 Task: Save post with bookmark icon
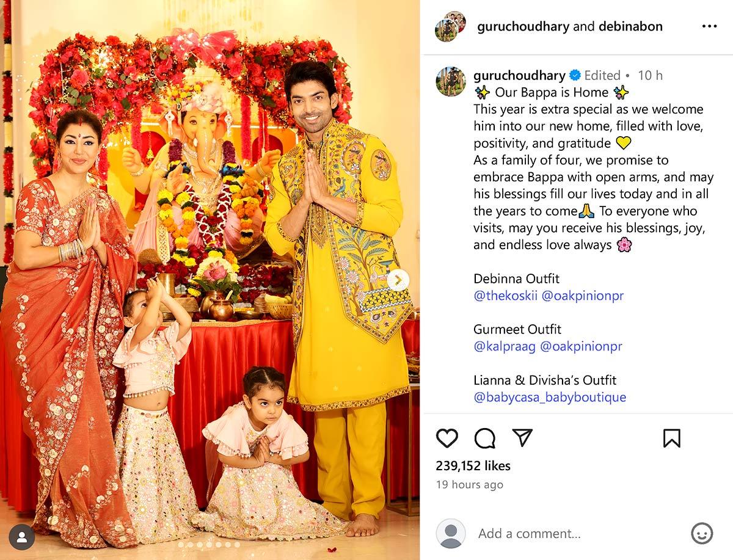[x=671, y=438]
